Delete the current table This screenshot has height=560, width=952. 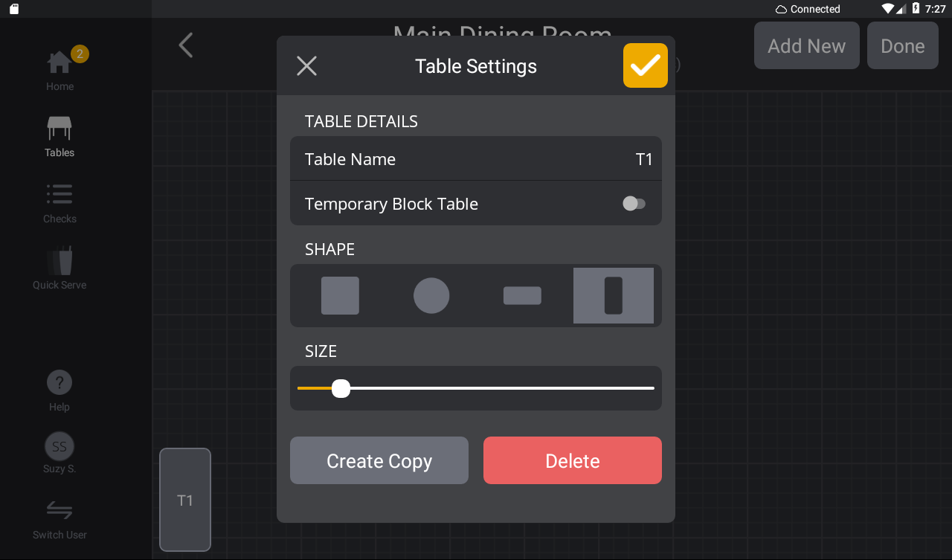(x=572, y=460)
